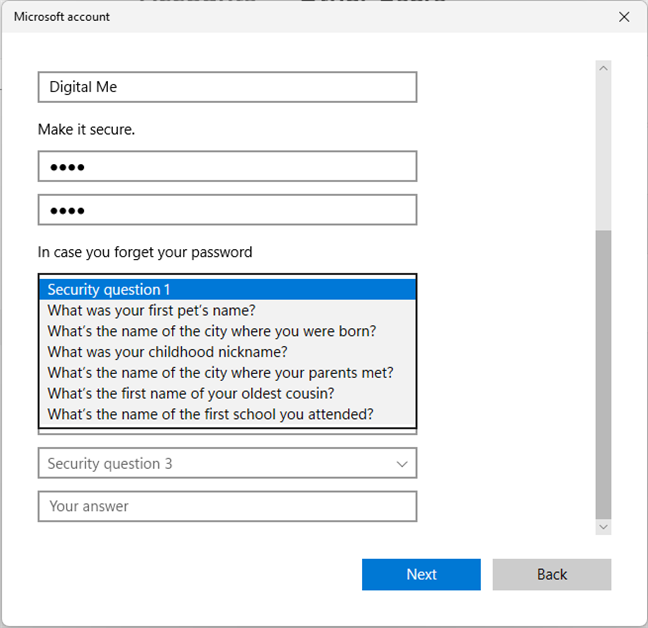
Task: Focus the confirm password field
Action: pos(227,210)
